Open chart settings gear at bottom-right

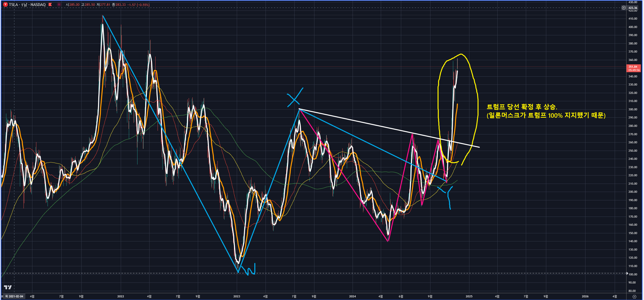coord(634,297)
